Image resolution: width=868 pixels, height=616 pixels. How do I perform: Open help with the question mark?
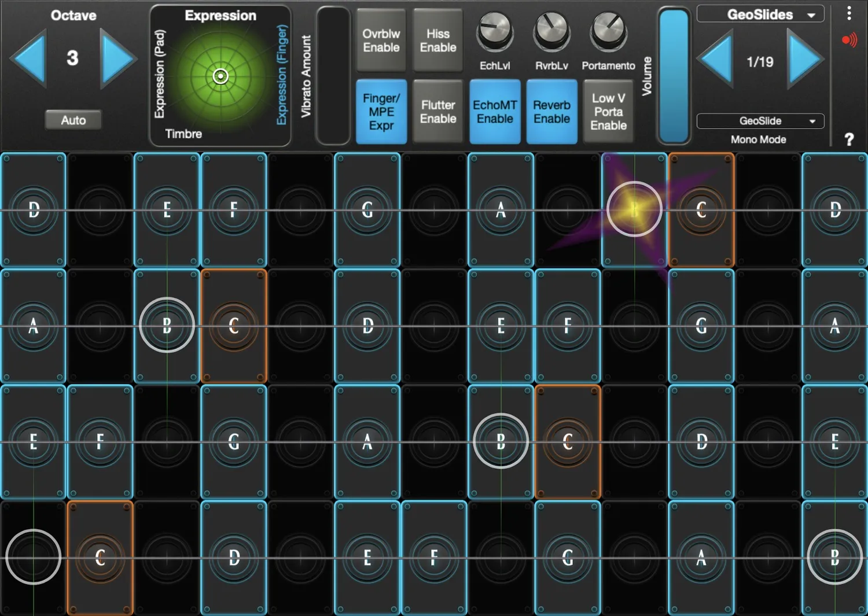[849, 139]
